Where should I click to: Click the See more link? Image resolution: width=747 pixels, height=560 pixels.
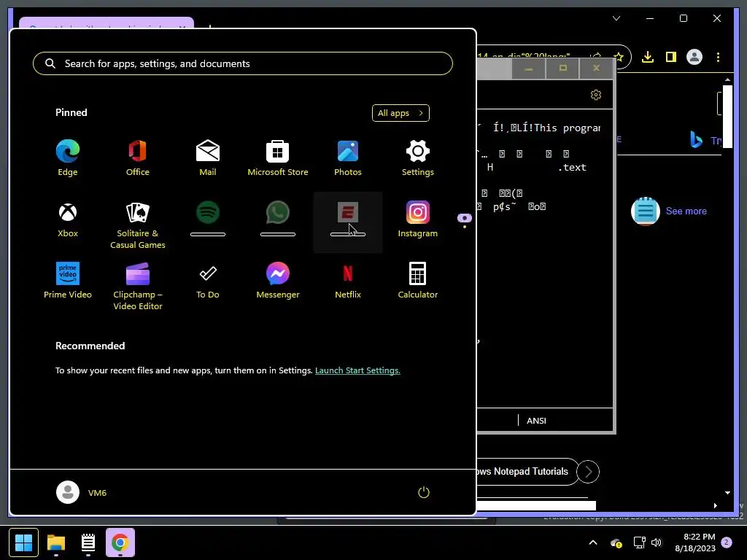point(686,211)
